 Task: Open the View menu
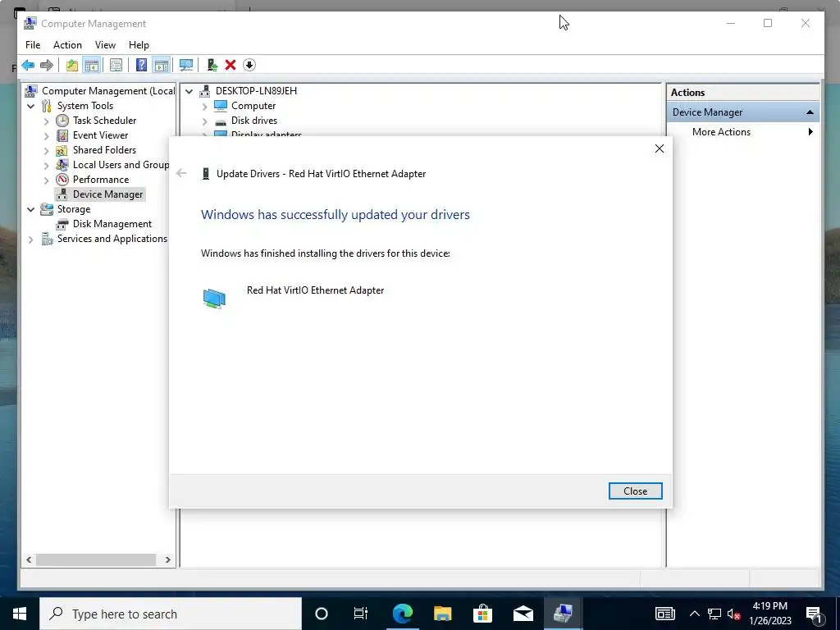point(105,45)
